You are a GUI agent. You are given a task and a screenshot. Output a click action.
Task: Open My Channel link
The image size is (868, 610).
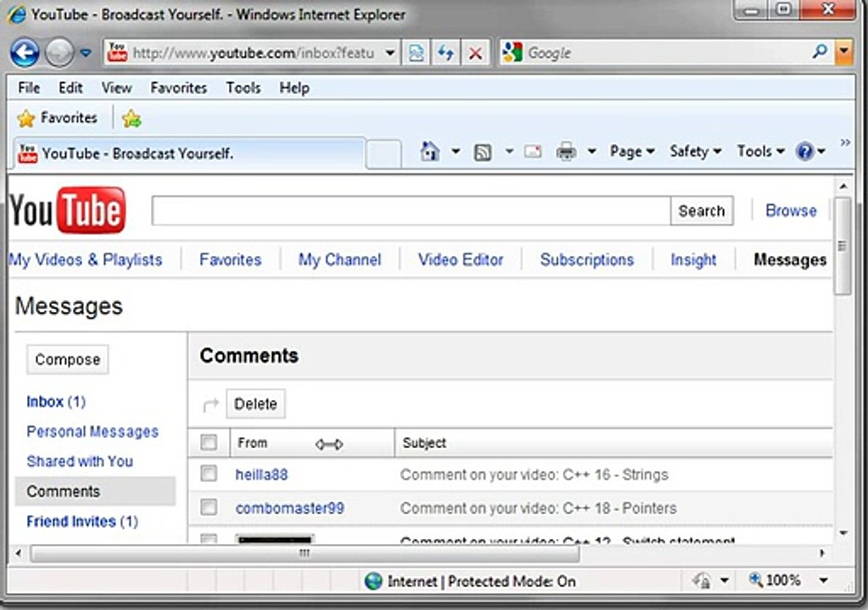tap(339, 259)
